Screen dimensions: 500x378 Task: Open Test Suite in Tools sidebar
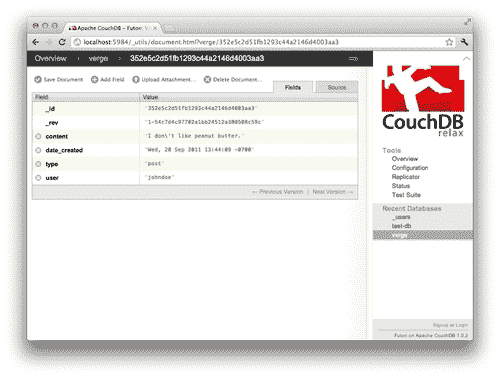tap(406, 195)
